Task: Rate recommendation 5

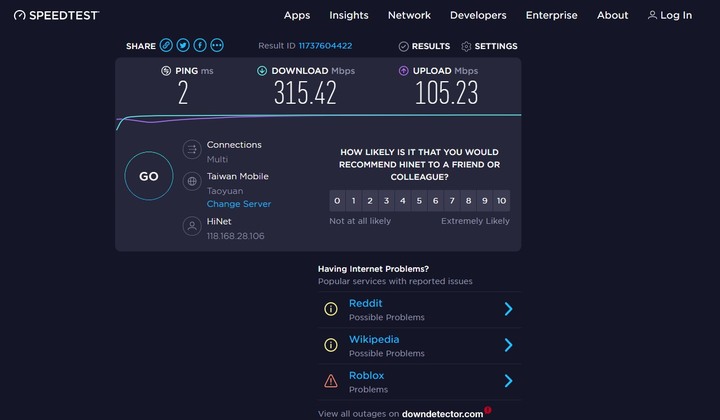Action: click(419, 201)
